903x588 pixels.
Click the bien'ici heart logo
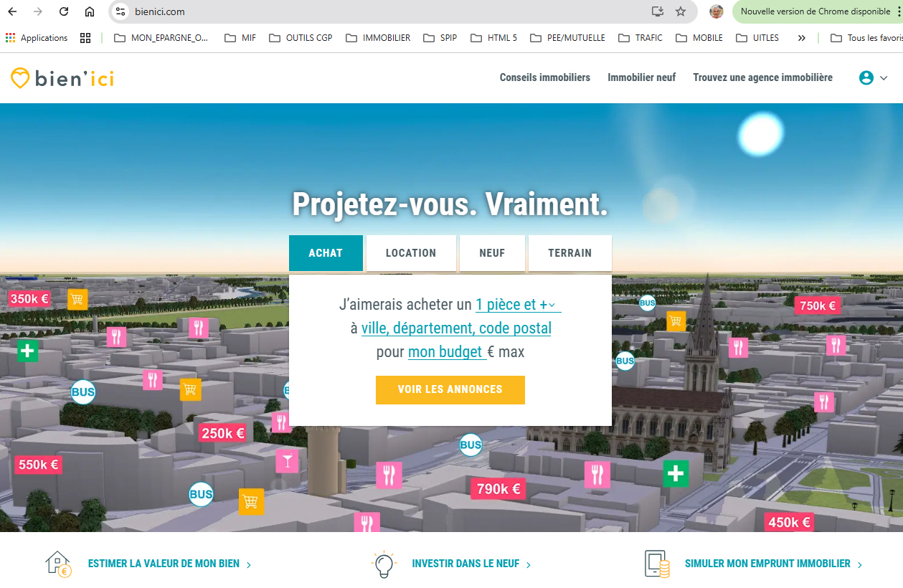[x=22, y=77]
